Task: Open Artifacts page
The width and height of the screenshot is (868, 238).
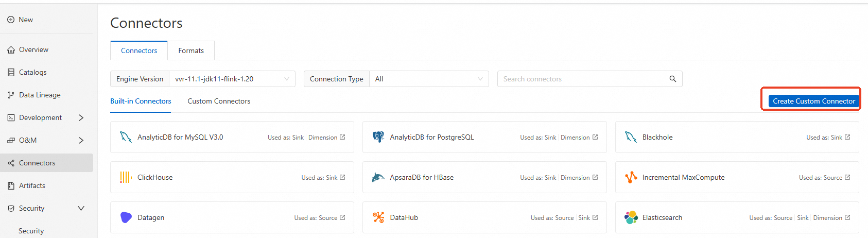Action: point(32,185)
